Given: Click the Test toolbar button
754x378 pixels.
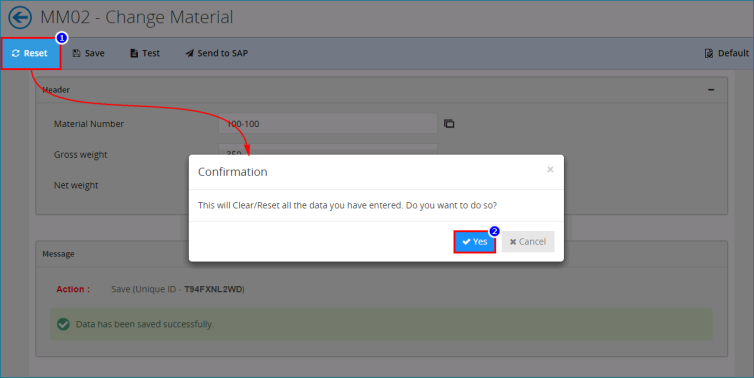Looking at the screenshot, I should 145,53.
